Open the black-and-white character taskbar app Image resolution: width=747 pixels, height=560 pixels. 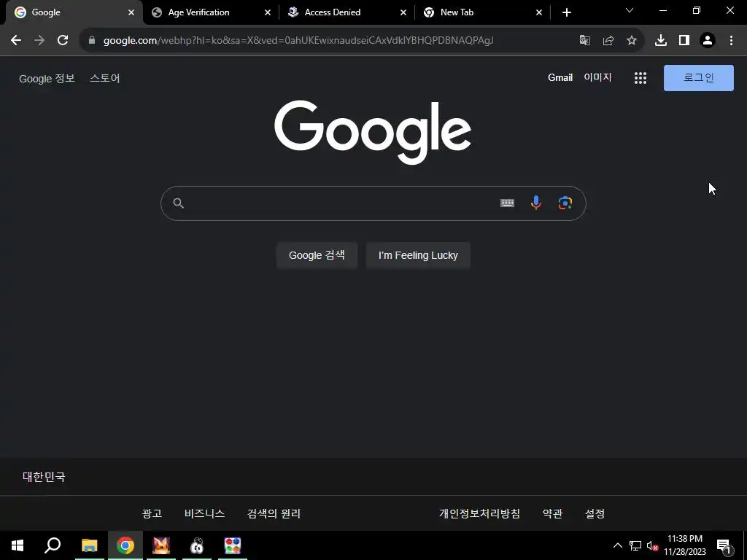(x=197, y=545)
